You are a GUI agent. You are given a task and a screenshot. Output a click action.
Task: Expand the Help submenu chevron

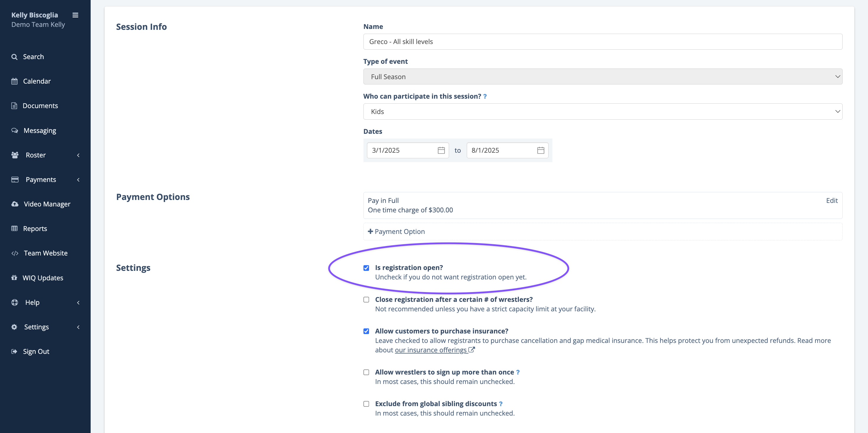click(79, 303)
